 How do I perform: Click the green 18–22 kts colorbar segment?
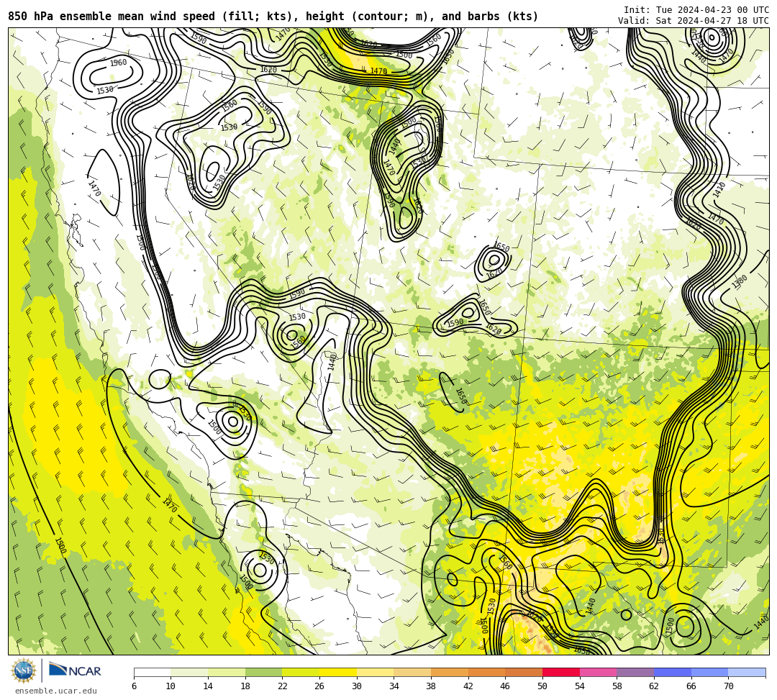click(x=263, y=672)
